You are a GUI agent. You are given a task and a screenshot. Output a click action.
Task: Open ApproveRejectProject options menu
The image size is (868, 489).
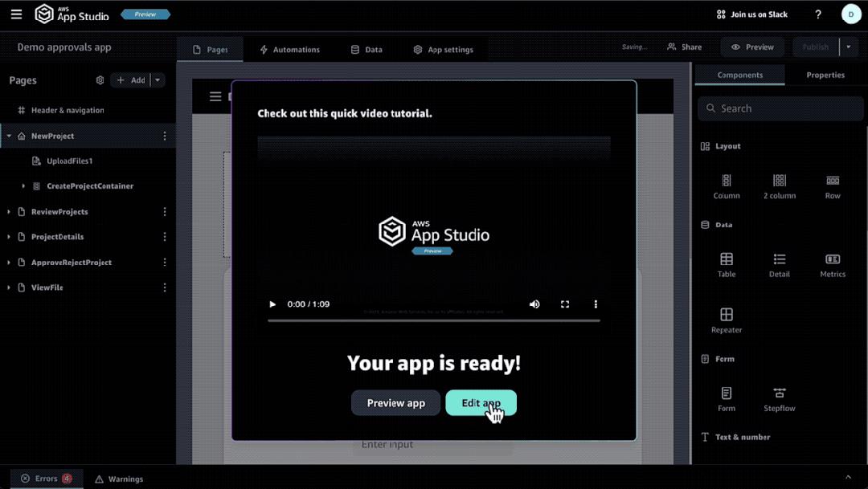tap(165, 263)
